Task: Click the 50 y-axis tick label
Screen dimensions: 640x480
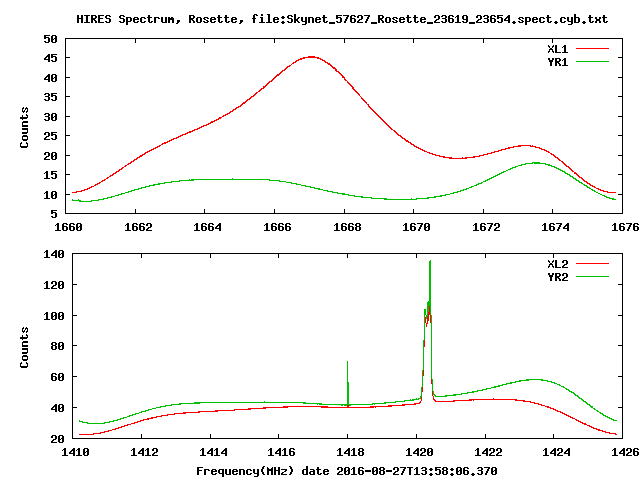Action: [50, 40]
